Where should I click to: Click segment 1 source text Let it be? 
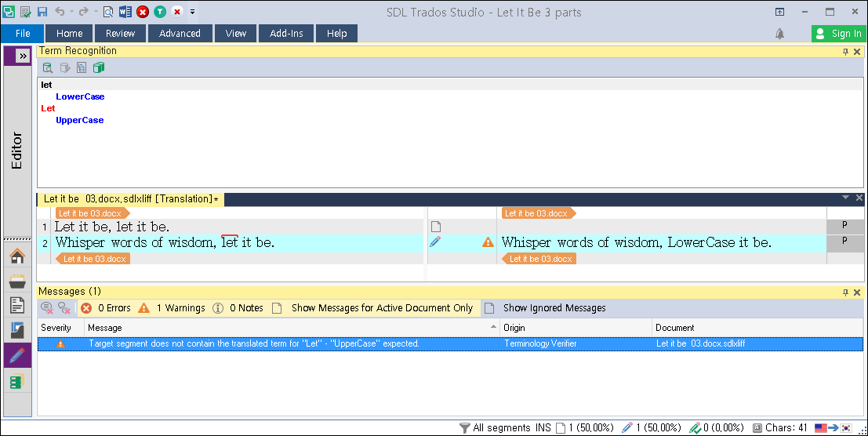(x=112, y=227)
